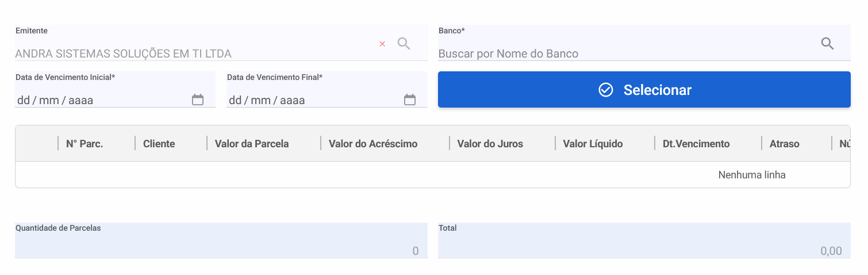Open calendar for Data de Vencimento Inicial
Image resolution: width=868 pixels, height=275 pixels.
tap(198, 100)
